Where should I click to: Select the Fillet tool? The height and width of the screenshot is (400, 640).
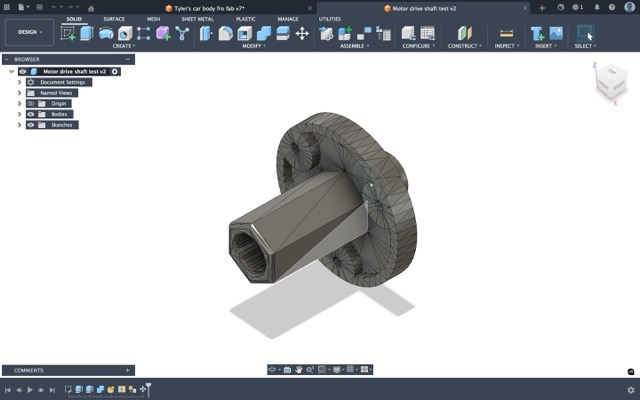(225, 33)
